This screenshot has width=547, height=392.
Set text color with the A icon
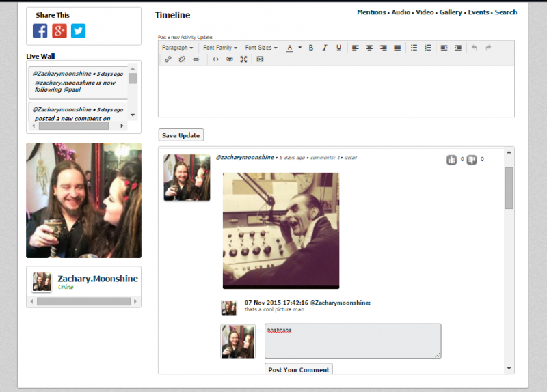(x=289, y=48)
